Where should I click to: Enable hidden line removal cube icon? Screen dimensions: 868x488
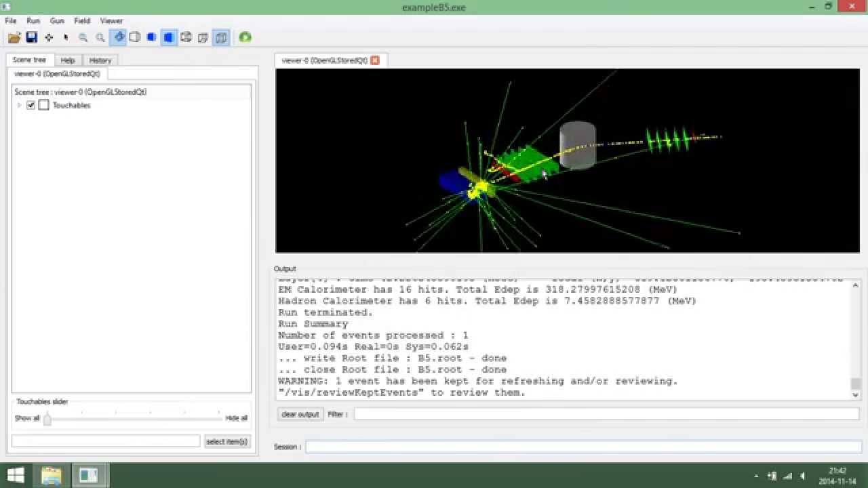click(x=134, y=37)
